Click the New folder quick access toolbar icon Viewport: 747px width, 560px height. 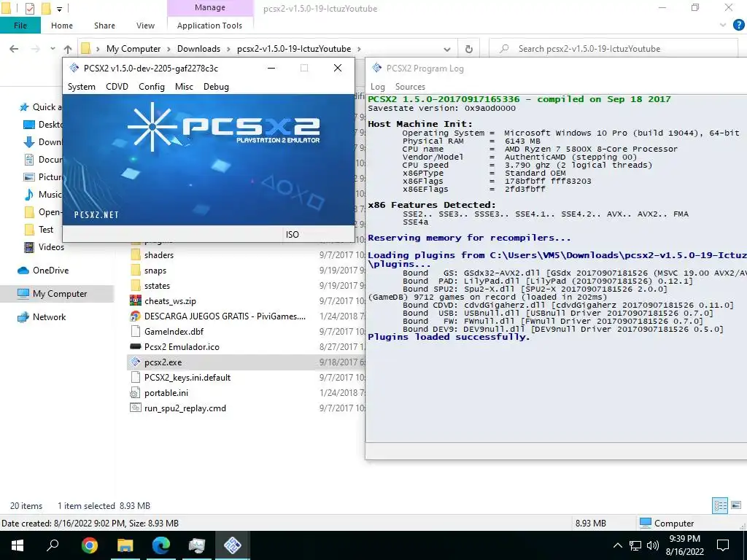[x=46, y=8]
